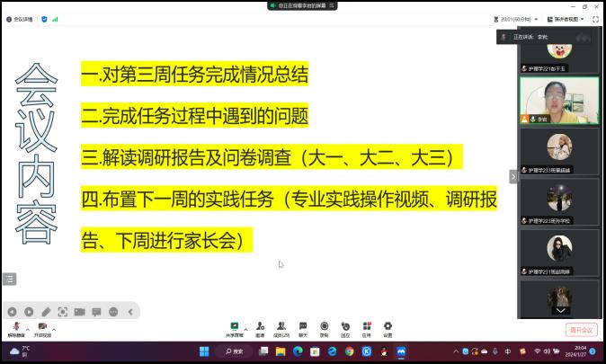The image size is (606, 364).
Task: Unmute the microphone in meeting toolbar
Action: [16, 327]
